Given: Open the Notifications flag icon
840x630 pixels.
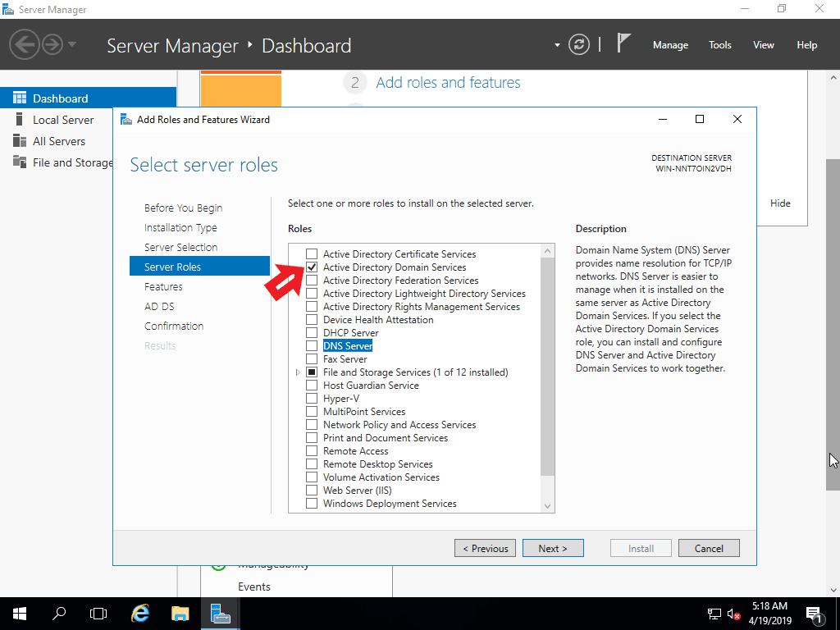Looking at the screenshot, I should coord(623,43).
